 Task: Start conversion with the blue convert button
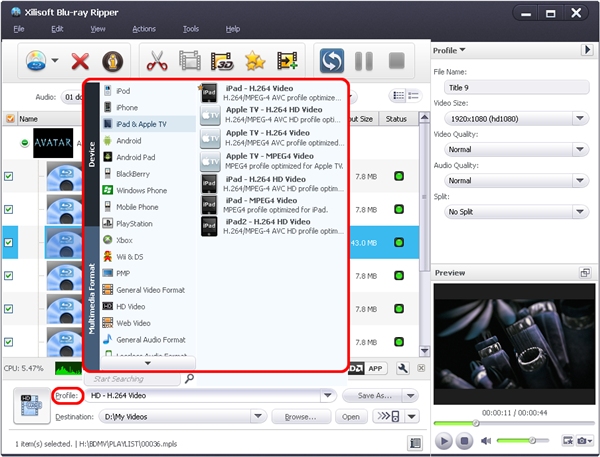click(331, 60)
